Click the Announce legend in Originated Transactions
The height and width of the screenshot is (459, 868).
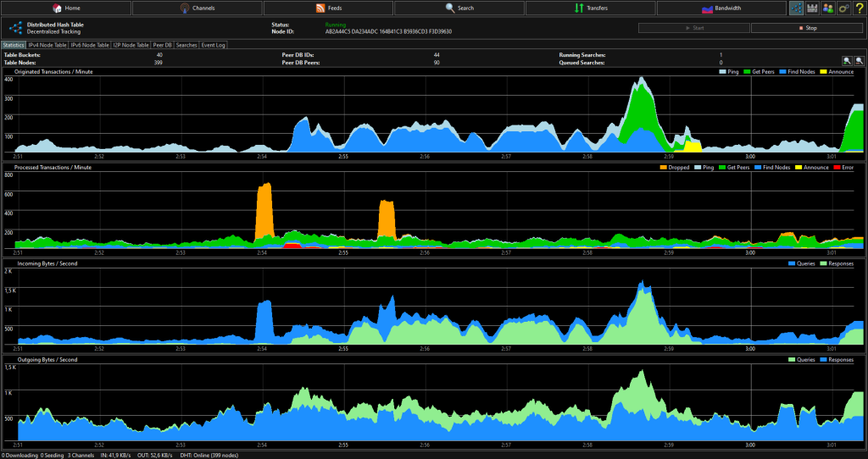837,72
